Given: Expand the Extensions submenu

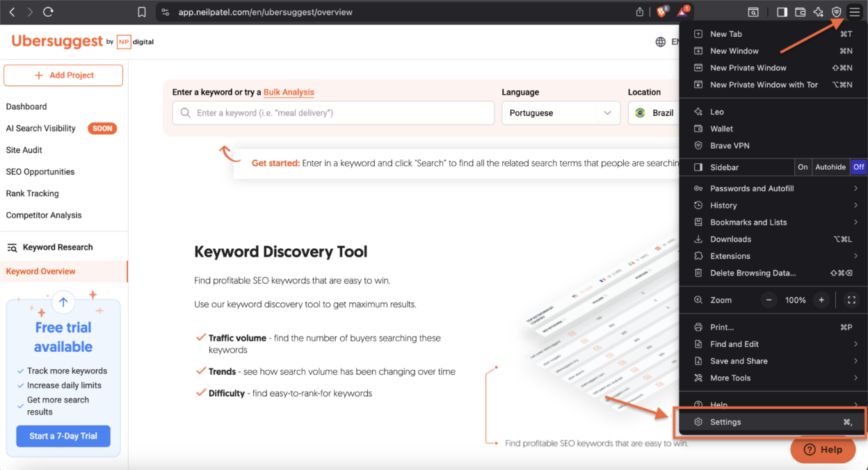Looking at the screenshot, I should [x=773, y=256].
